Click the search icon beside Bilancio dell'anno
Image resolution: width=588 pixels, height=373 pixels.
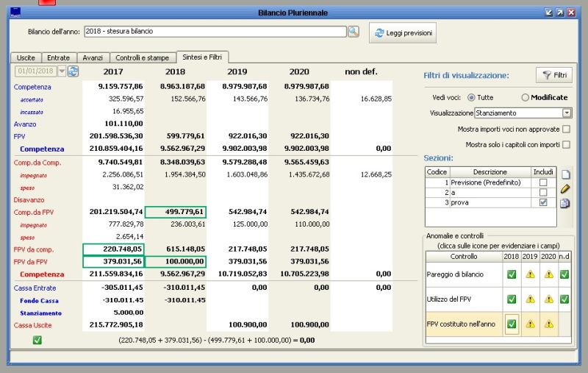(354, 32)
